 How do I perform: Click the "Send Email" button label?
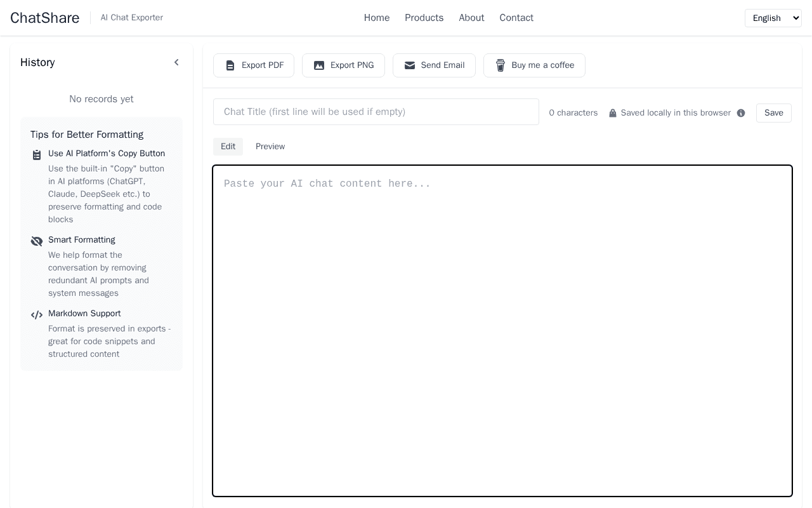click(x=443, y=65)
